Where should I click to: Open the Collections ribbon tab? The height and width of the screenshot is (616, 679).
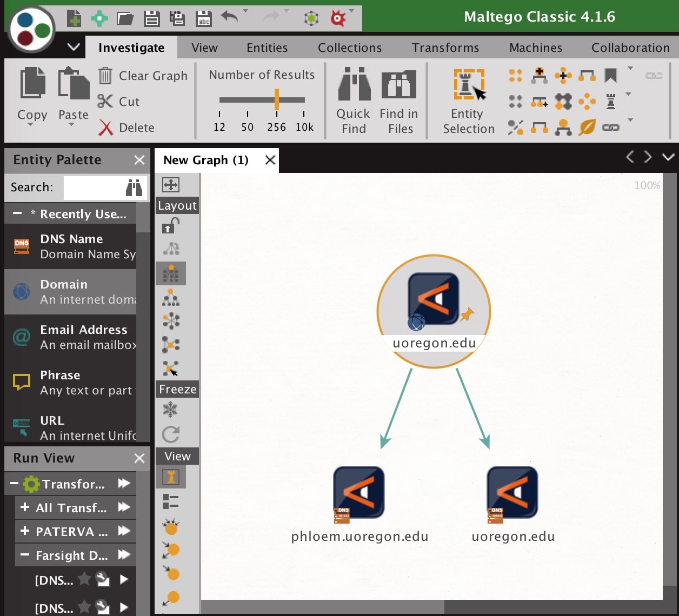point(350,48)
